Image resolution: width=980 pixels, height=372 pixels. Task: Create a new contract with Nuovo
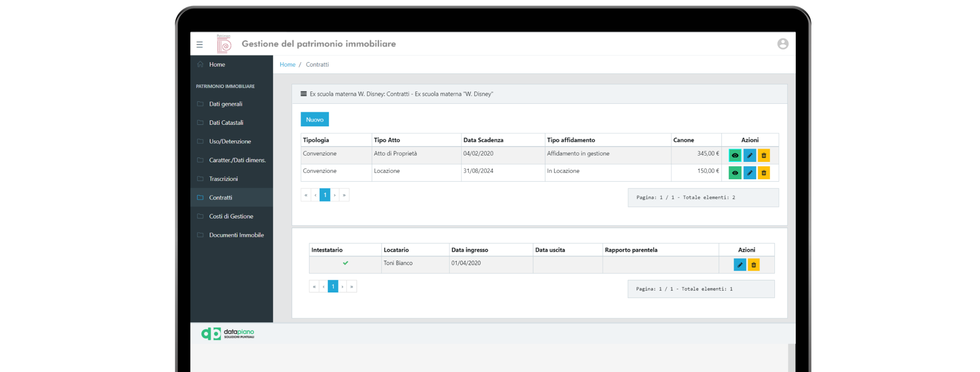315,120
